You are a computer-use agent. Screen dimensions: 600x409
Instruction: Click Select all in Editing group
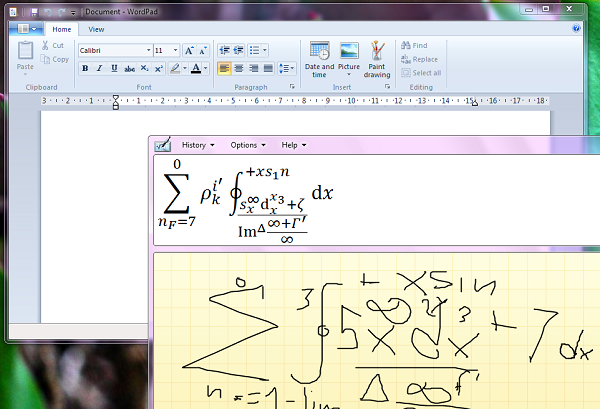[421, 73]
